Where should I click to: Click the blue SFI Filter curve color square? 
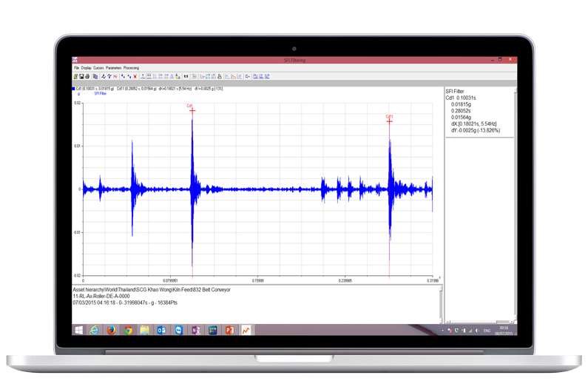click(73, 89)
